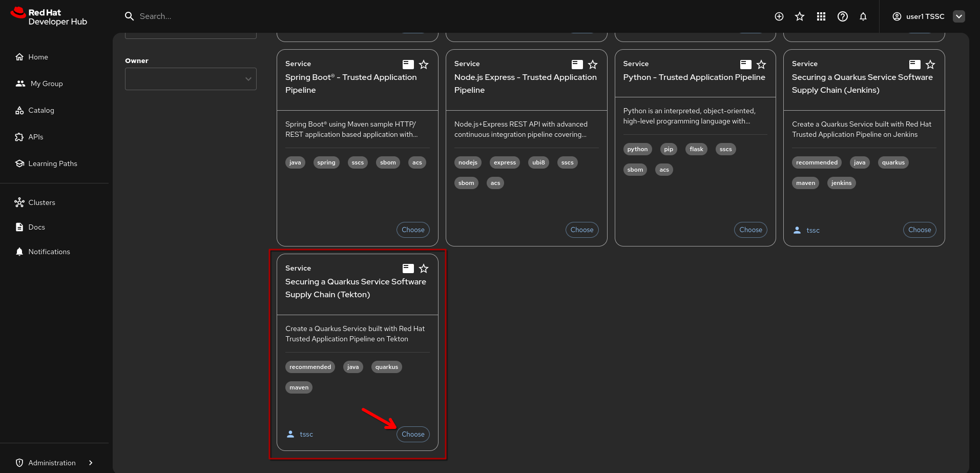
Task: Click tssc owner link on Jenkins card
Action: point(812,231)
